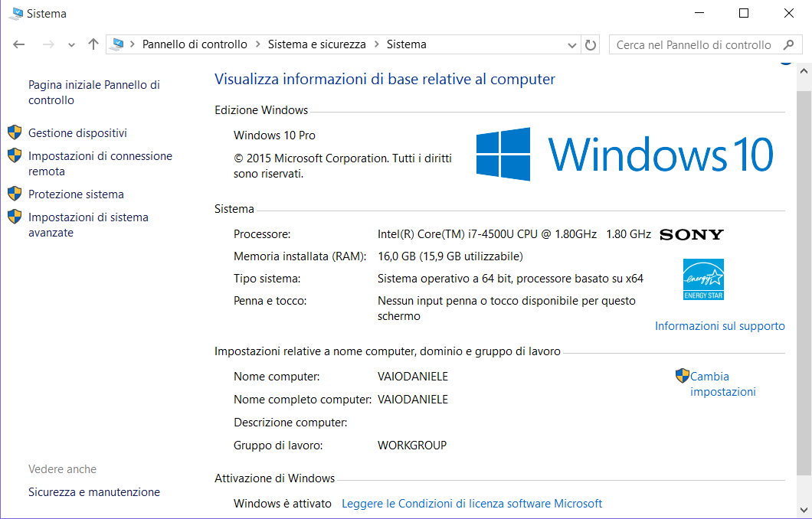
Task: Click the shield icon next to Cambia impostazioni
Action: point(683,376)
